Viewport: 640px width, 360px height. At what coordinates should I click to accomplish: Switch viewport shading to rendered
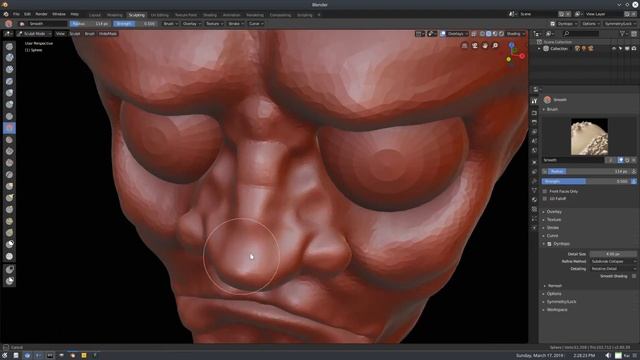pos(501,34)
